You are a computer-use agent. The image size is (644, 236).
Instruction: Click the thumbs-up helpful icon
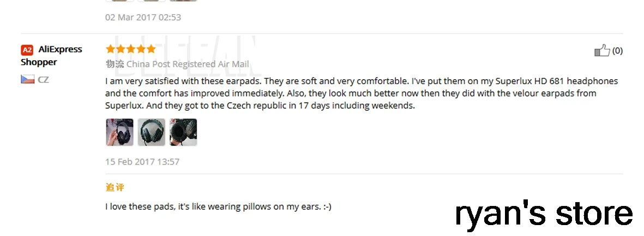pyautogui.click(x=601, y=51)
